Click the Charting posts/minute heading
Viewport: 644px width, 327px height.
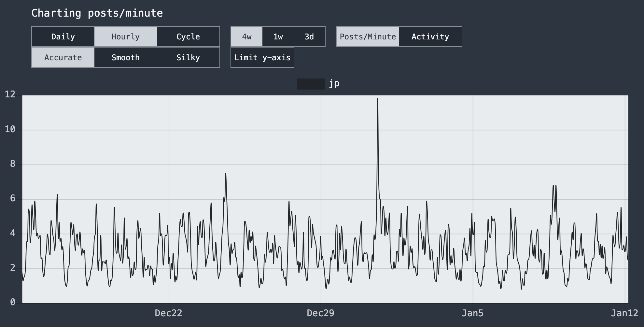click(x=97, y=13)
